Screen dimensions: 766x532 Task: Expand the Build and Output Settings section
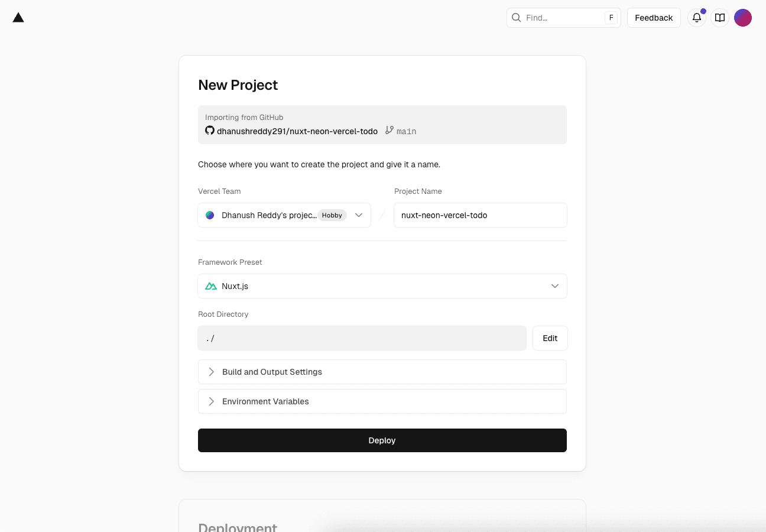coord(382,372)
